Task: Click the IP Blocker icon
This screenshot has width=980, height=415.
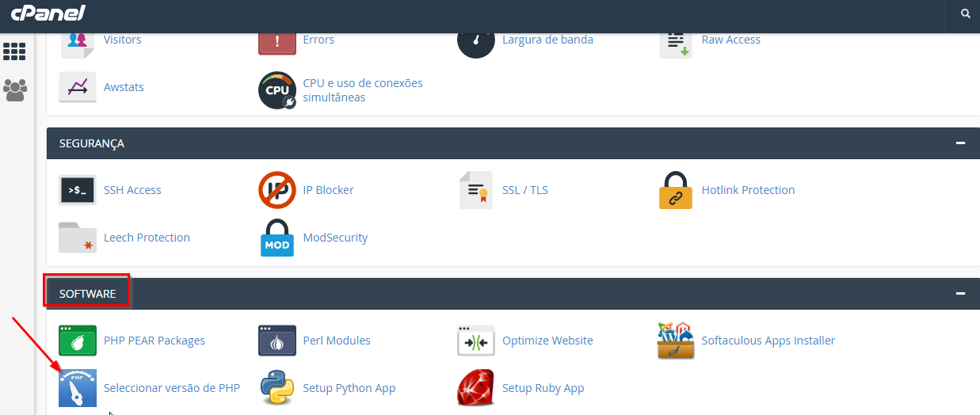Action: tap(277, 190)
